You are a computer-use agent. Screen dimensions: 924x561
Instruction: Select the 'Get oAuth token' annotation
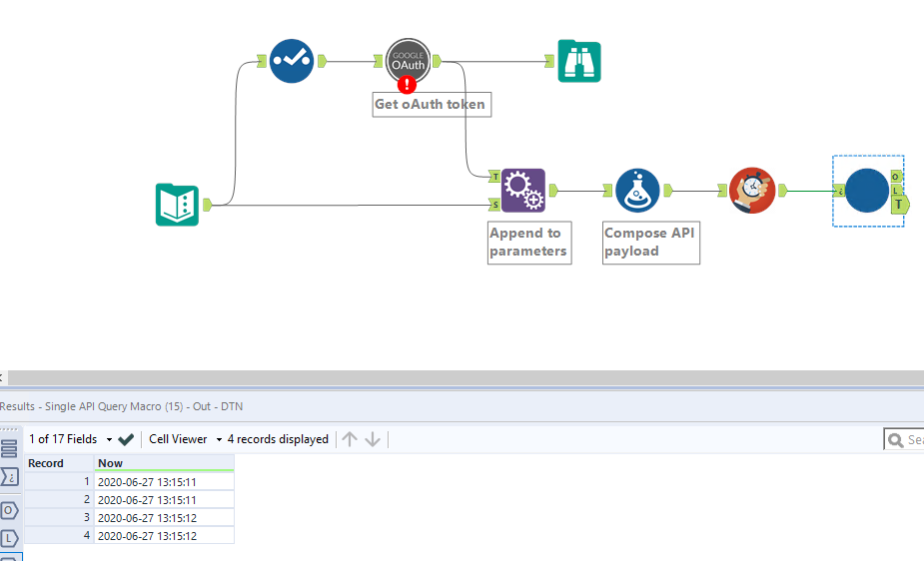pyautogui.click(x=432, y=104)
